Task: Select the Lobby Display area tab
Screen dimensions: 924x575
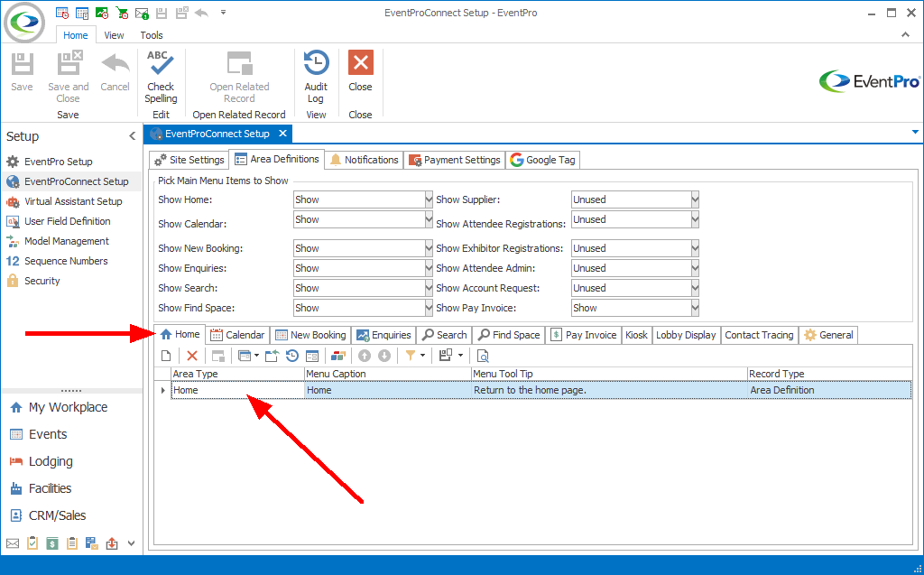Action: click(x=686, y=335)
